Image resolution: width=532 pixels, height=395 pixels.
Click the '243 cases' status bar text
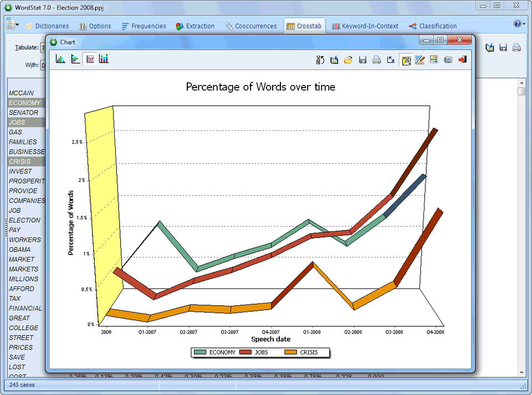pyautogui.click(x=22, y=385)
